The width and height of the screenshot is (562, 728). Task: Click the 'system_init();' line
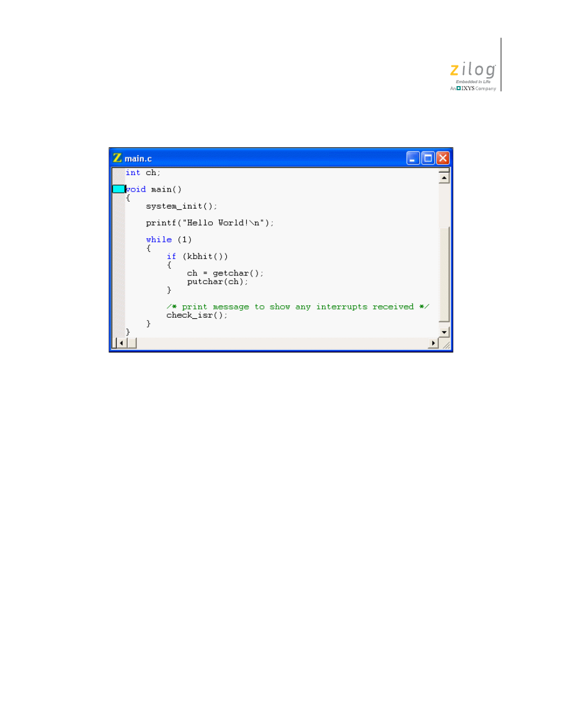[181, 206]
